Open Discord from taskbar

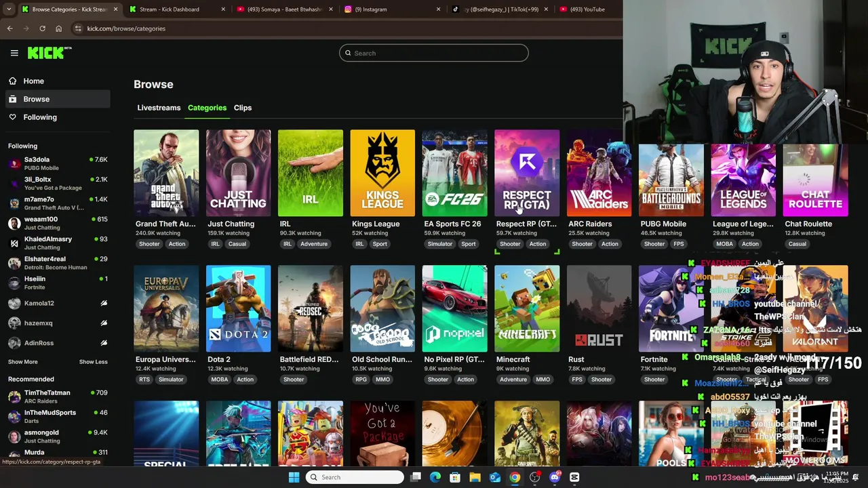coord(555,477)
